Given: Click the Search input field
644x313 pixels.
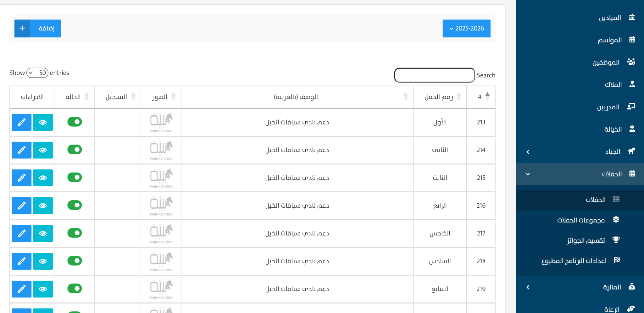Looking at the screenshot, I should point(435,75).
